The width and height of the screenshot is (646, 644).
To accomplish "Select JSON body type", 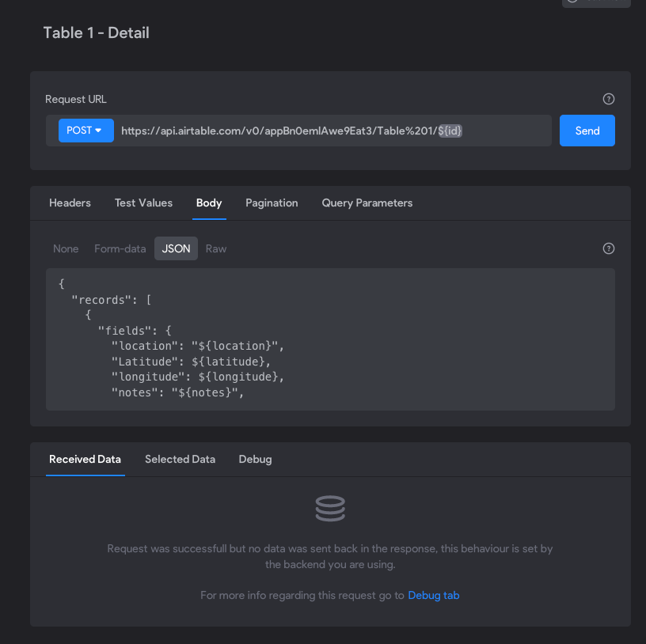I will pyautogui.click(x=176, y=248).
